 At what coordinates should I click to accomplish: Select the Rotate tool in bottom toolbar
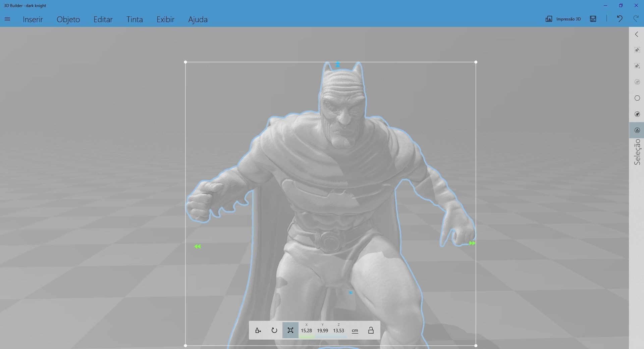tap(274, 330)
